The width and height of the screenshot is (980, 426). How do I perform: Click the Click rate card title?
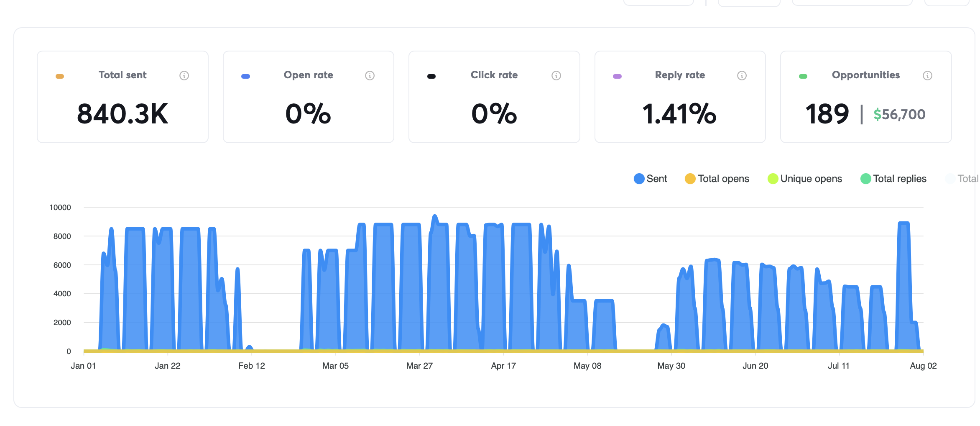tap(494, 75)
